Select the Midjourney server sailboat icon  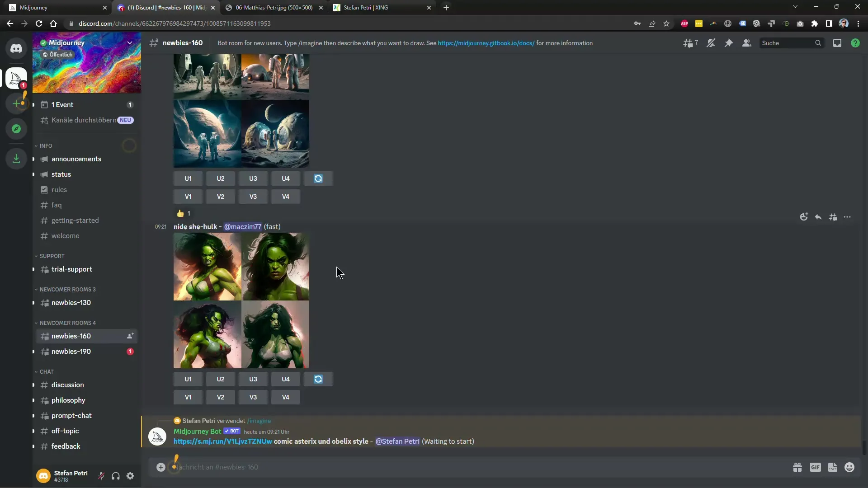pyautogui.click(x=16, y=78)
